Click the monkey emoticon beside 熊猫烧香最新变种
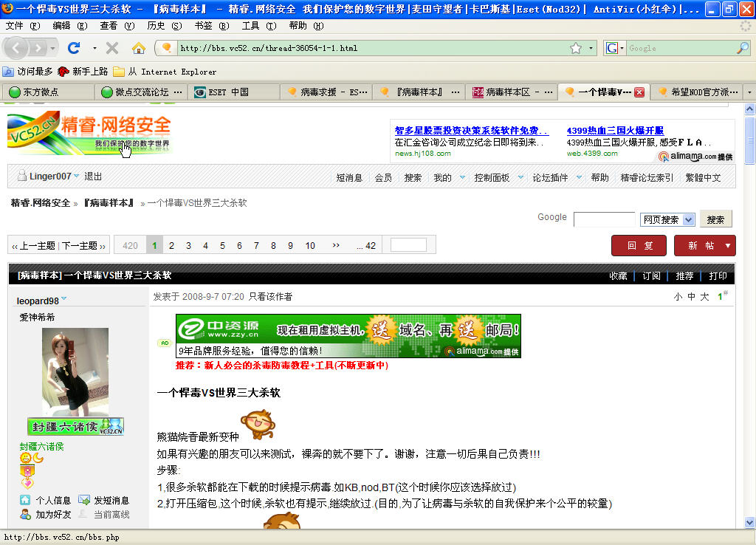Screen dimensions: 756x545 coord(258,425)
